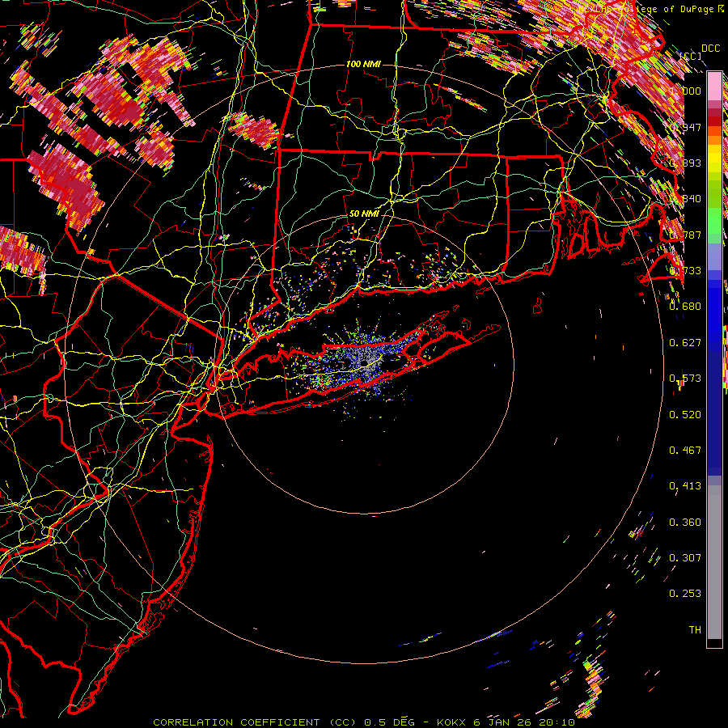Click the 0.627 scale value
728x728 pixels.
coord(685,343)
